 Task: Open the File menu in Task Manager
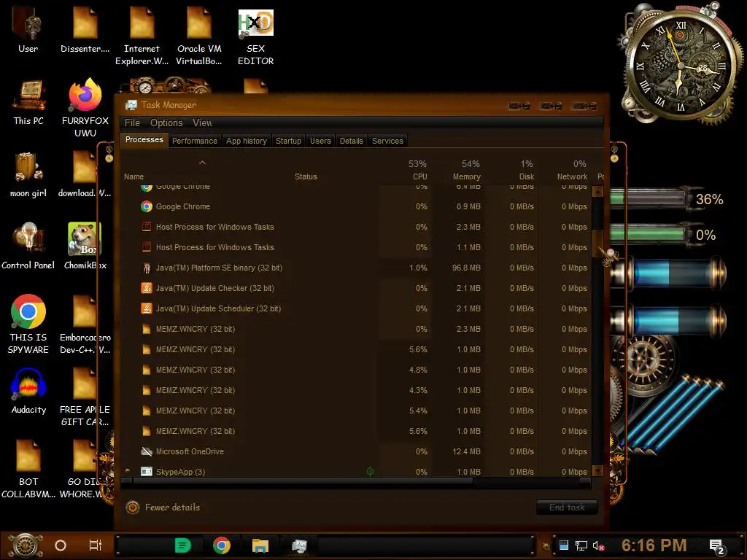click(x=132, y=122)
